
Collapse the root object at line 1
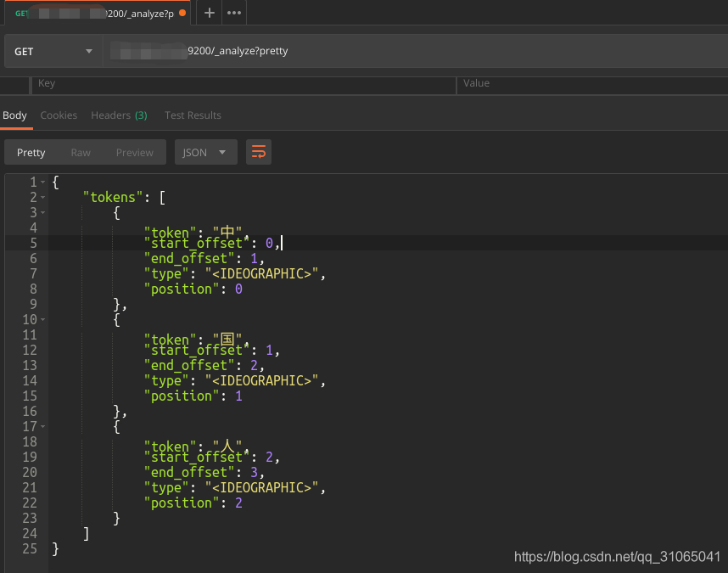(x=42, y=182)
